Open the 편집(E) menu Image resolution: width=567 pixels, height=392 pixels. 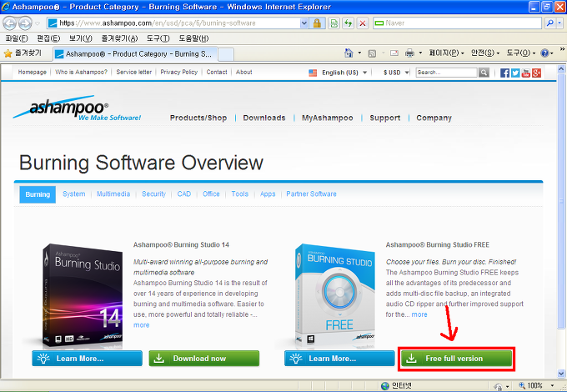point(48,38)
